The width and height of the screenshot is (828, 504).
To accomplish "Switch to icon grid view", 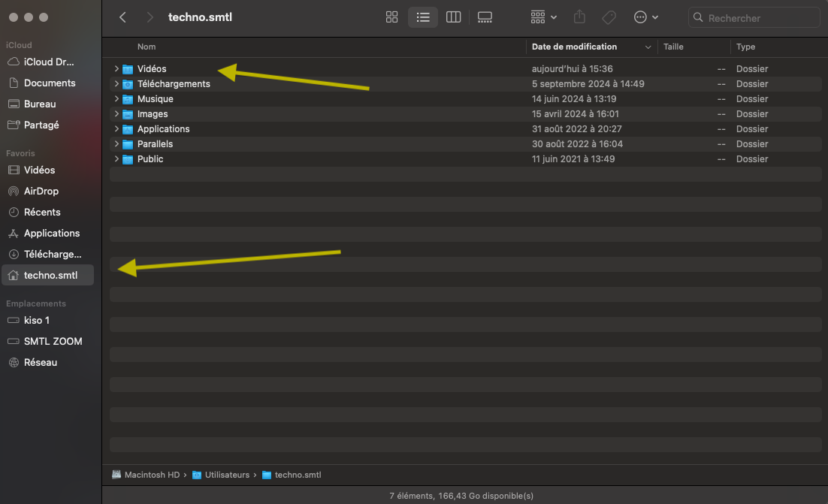I will [391, 17].
